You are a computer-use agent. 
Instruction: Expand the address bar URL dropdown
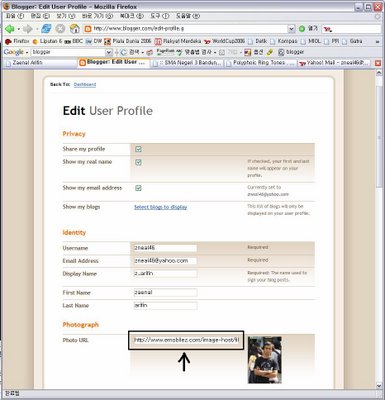tap(291, 29)
